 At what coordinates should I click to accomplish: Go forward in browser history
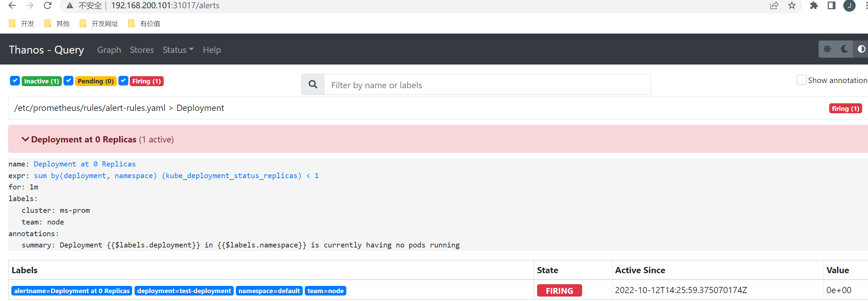click(30, 5)
